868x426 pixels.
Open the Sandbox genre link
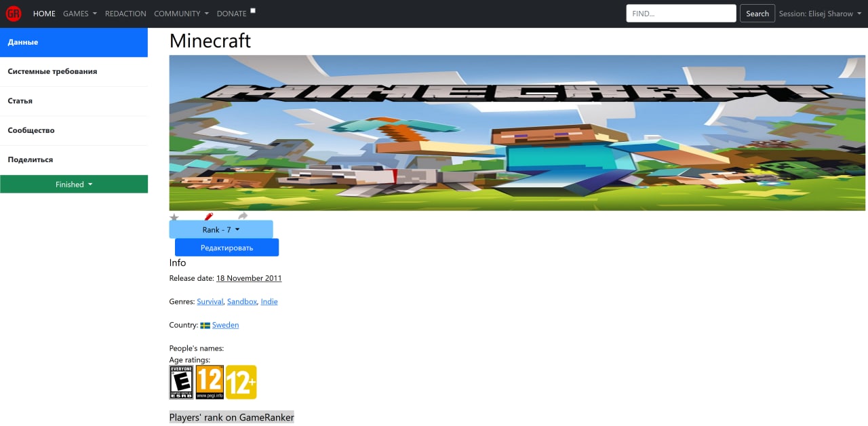pos(242,302)
